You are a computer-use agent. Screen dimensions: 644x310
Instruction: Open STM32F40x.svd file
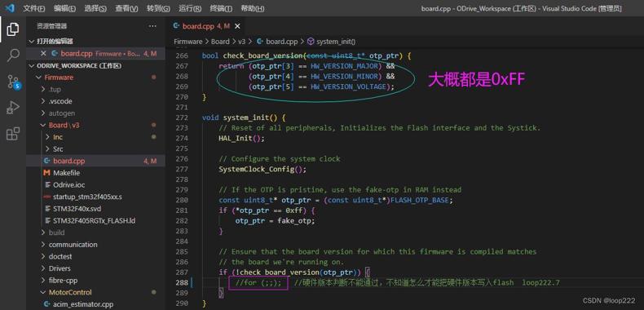[95, 209]
